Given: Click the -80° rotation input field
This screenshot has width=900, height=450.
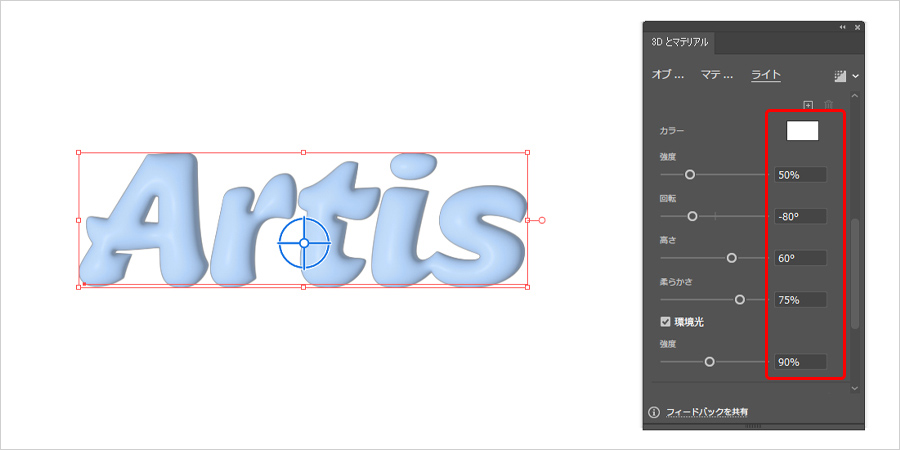Looking at the screenshot, I should (x=800, y=216).
